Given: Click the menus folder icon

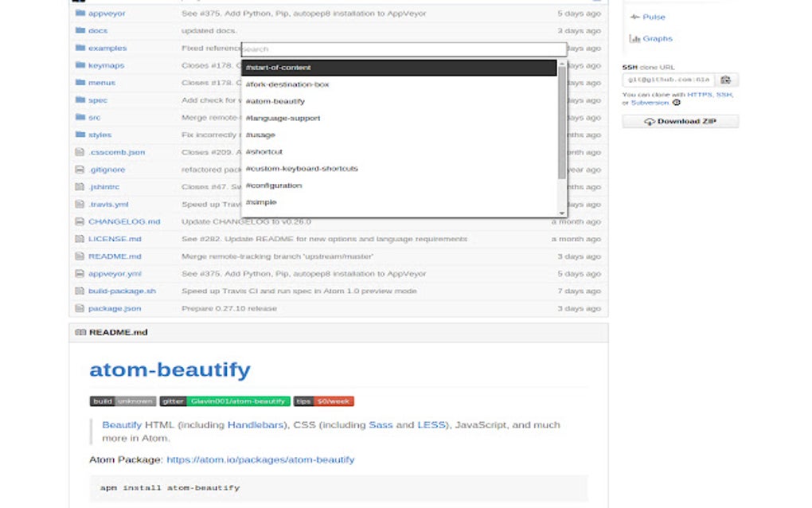Looking at the screenshot, I should coord(80,82).
